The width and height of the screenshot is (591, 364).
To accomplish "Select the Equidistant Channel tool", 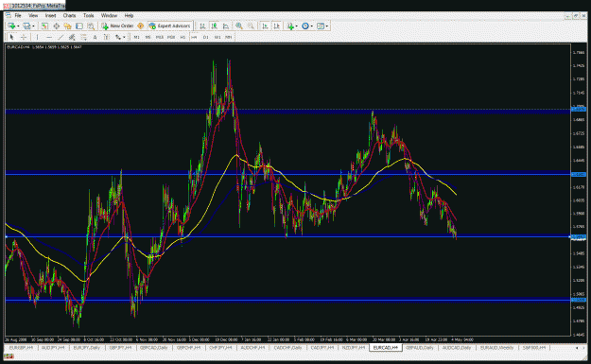I will tap(72, 37).
